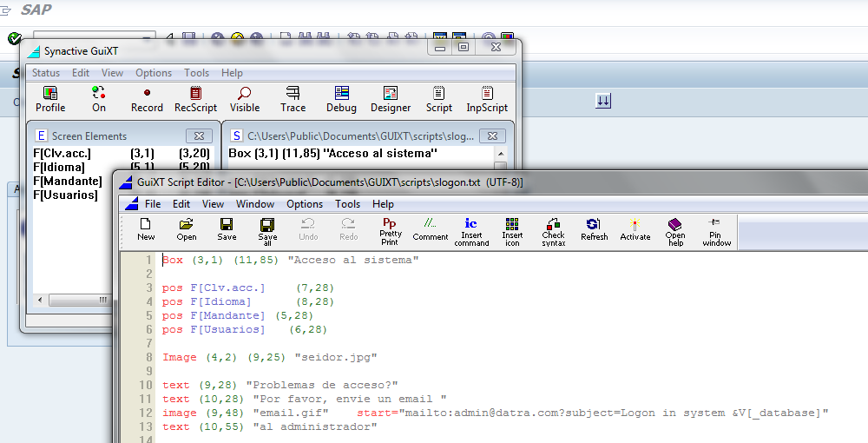Image resolution: width=868 pixels, height=443 pixels.
Task: Click Screen Elements horizontal scrollbar left arrow
Action: (x=39, y=301)
